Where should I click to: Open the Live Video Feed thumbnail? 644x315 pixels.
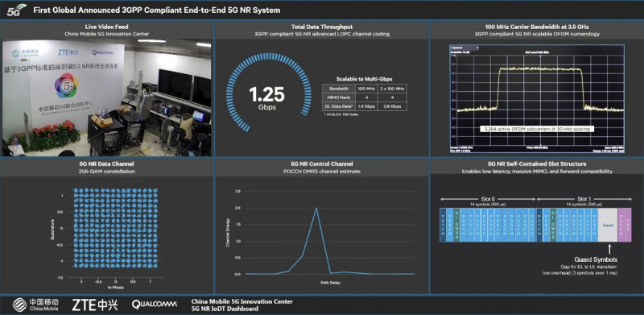click(107, 97)
